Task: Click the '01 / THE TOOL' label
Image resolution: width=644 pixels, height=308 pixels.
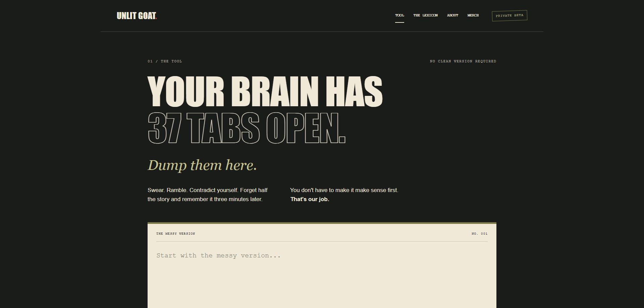Action: (x=165, y=61)
